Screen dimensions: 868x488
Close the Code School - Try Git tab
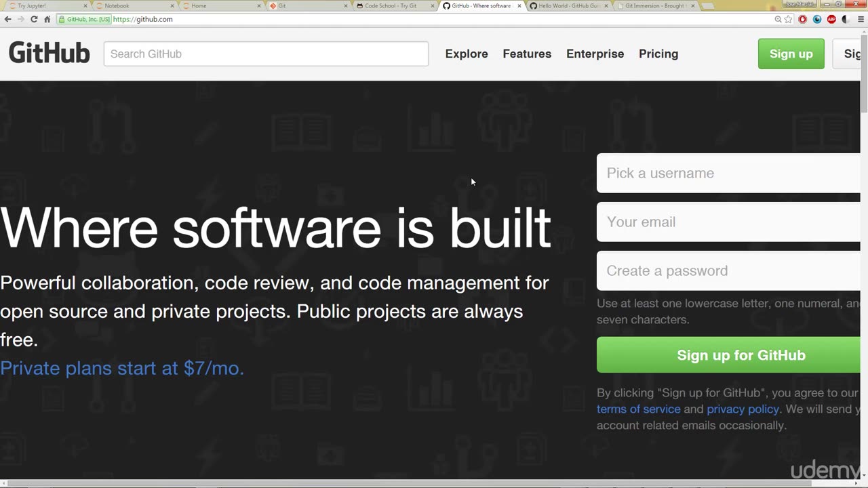click(433, 5)
